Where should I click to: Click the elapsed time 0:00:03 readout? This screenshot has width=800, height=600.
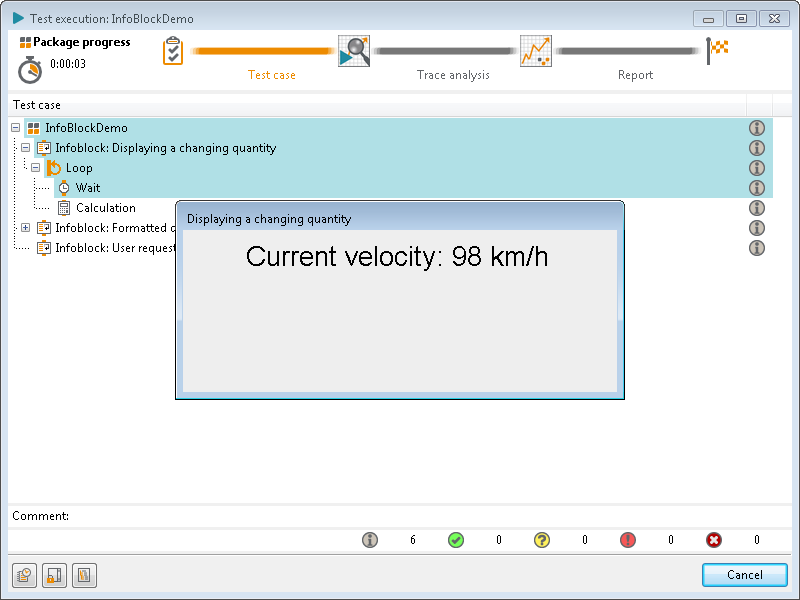tap(68, 64)
